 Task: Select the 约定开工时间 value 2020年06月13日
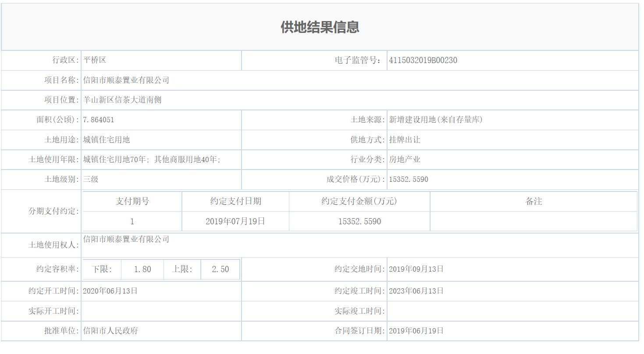110,291
